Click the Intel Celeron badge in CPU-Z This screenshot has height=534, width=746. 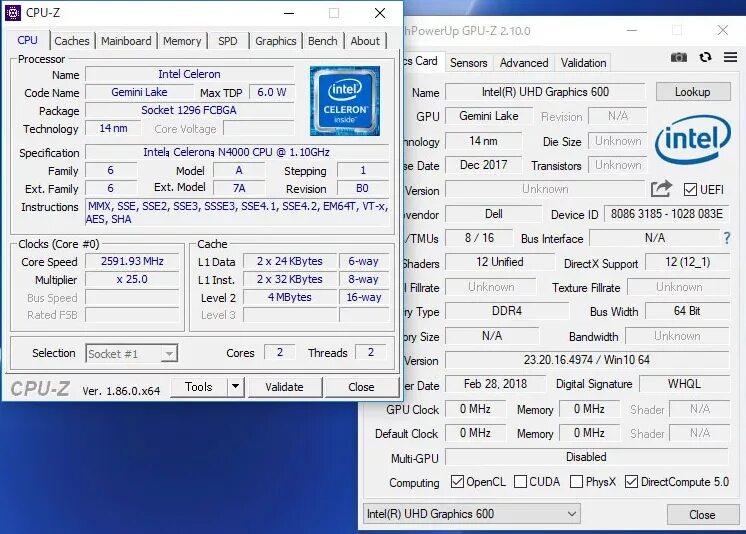(x=344, y=101)
